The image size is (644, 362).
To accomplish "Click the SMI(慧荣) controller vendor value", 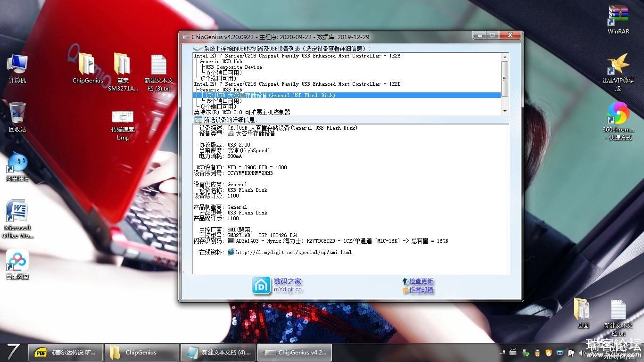I will [240, 230].
